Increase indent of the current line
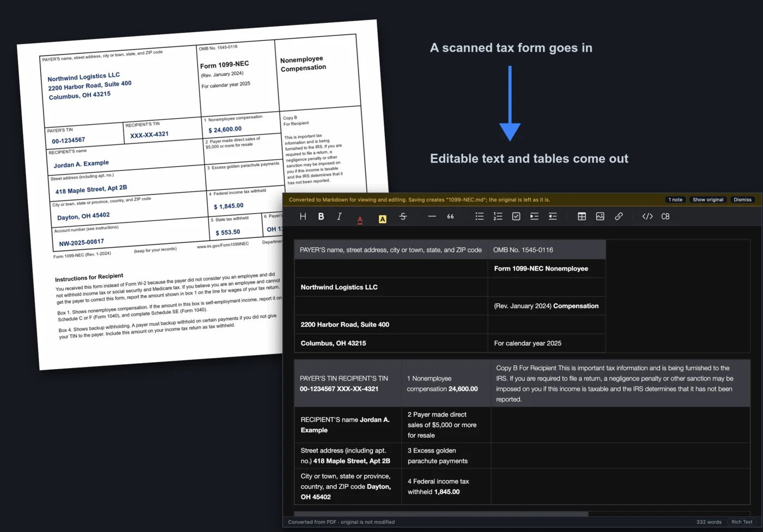The width and height of the screenshot is (763, 532). [x=534, y=216]
